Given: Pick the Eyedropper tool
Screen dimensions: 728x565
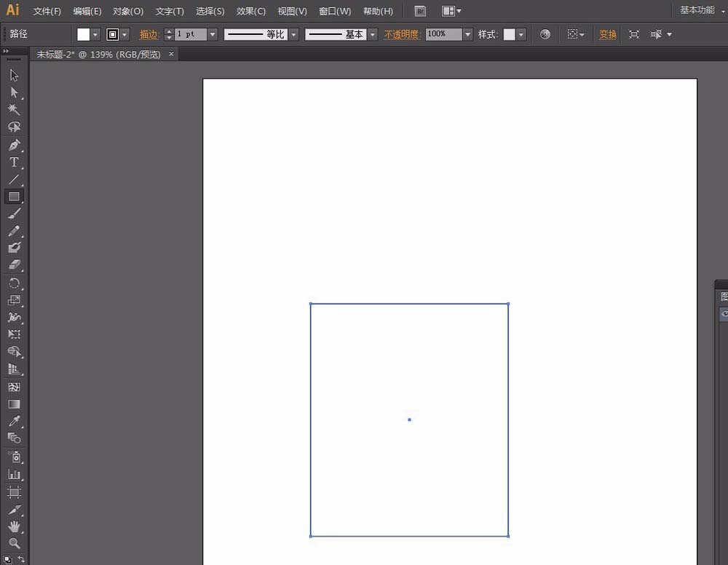Looking at the screenshot, I should [x=14, y=421].
